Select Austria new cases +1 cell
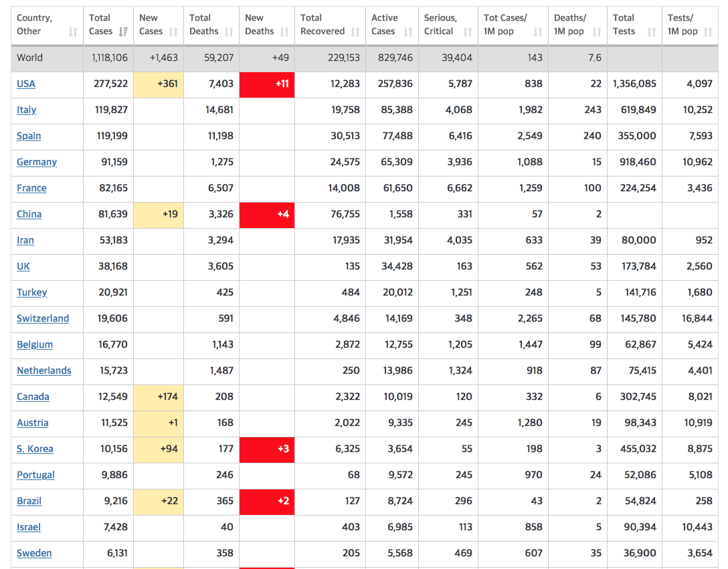Screen dimensions: 728x569 click(x=159, y=423)
